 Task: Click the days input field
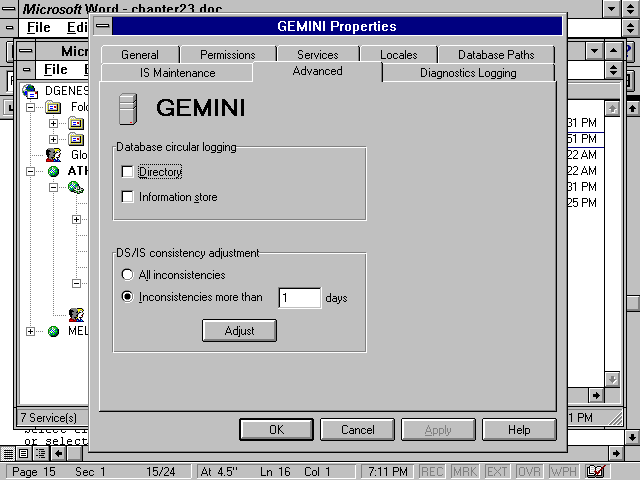pyautogui.click(x=300, y=298)
